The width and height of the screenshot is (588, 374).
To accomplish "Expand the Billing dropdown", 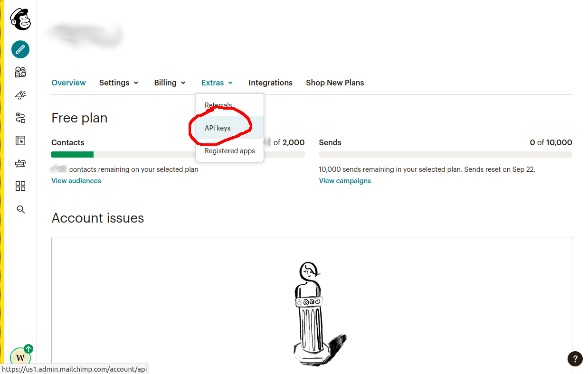I will 170,83.
